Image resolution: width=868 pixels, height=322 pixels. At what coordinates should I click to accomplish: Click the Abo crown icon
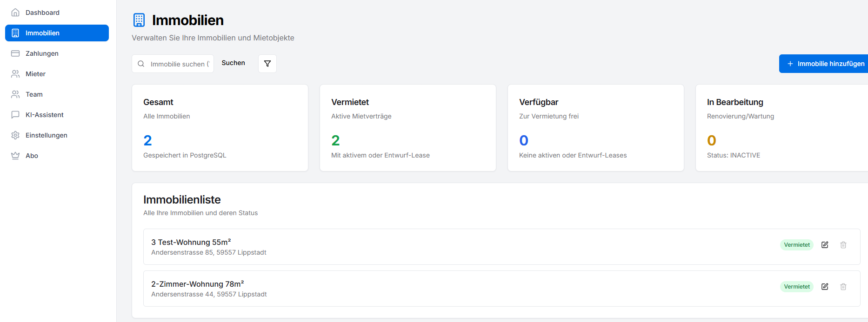click(x=15, y=156)
